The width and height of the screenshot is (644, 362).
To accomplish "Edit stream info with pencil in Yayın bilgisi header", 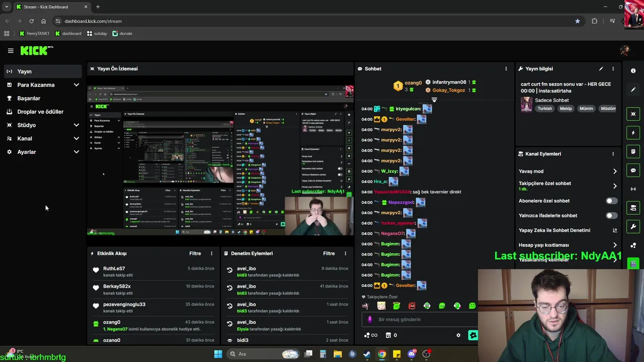I will coord(601,69).
